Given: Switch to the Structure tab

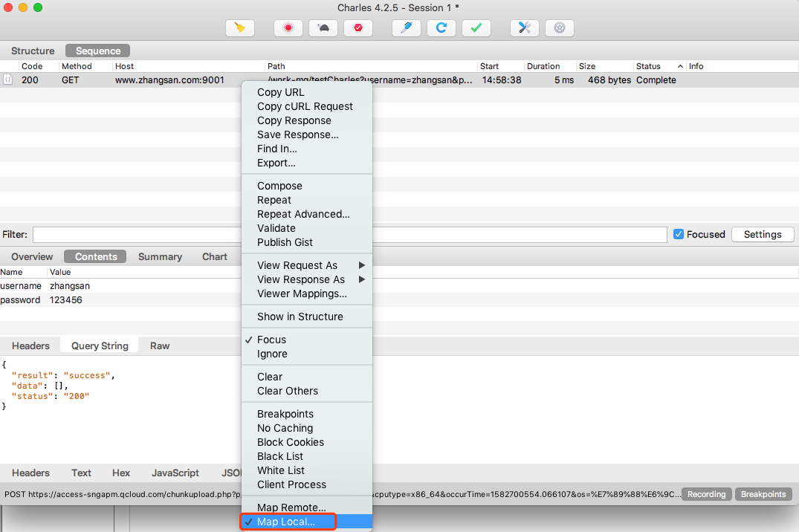Looking at the screenshot, I should (33, 51).
